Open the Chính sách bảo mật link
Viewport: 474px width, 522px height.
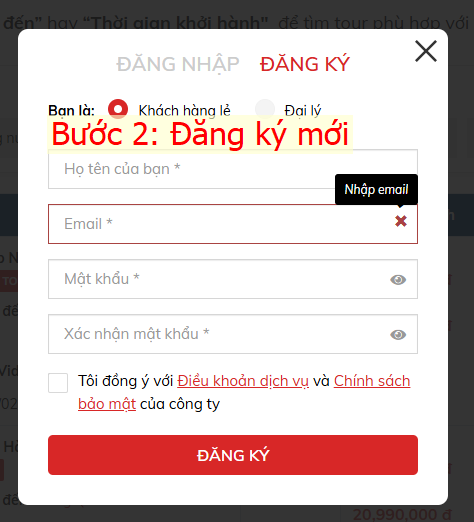click(x=372, y=381)
